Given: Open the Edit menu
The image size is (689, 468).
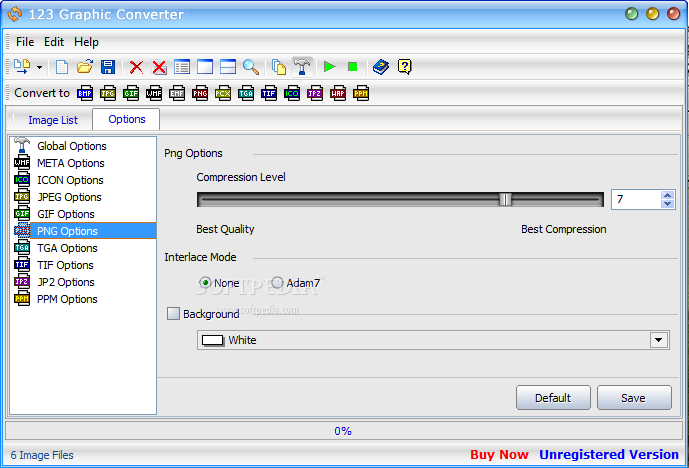Looking at the screenshot, I should pyautogui.click(x=54, y=42).
